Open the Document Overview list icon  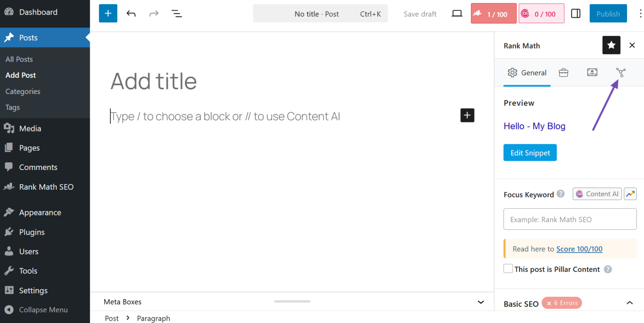point(177,14)
